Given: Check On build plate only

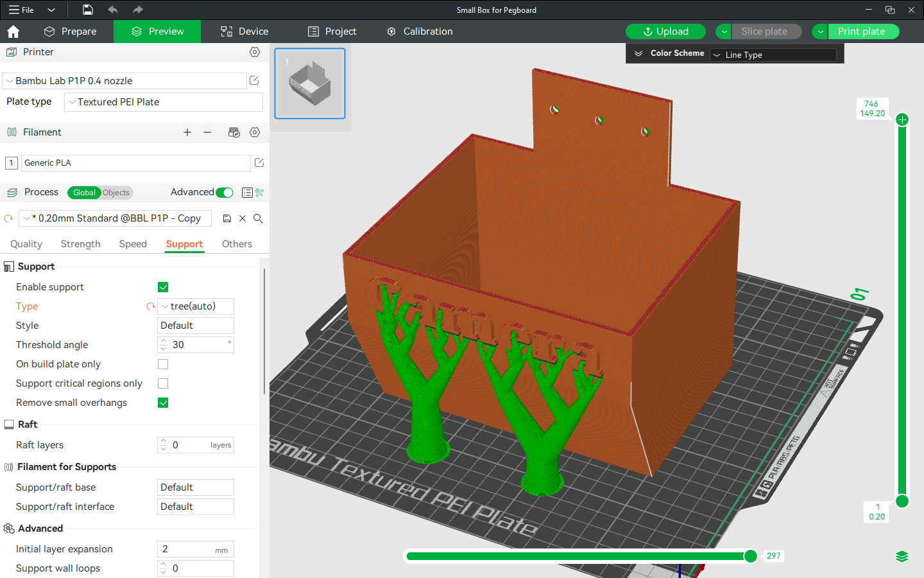Looking at the screenshot, I should (163, 364).
